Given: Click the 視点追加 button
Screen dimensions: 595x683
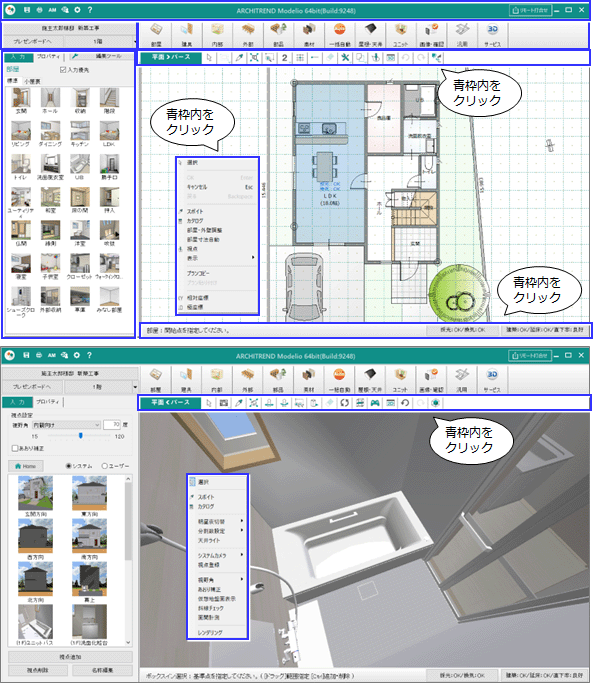Looking at the screenshot, I should click(70, 657).
